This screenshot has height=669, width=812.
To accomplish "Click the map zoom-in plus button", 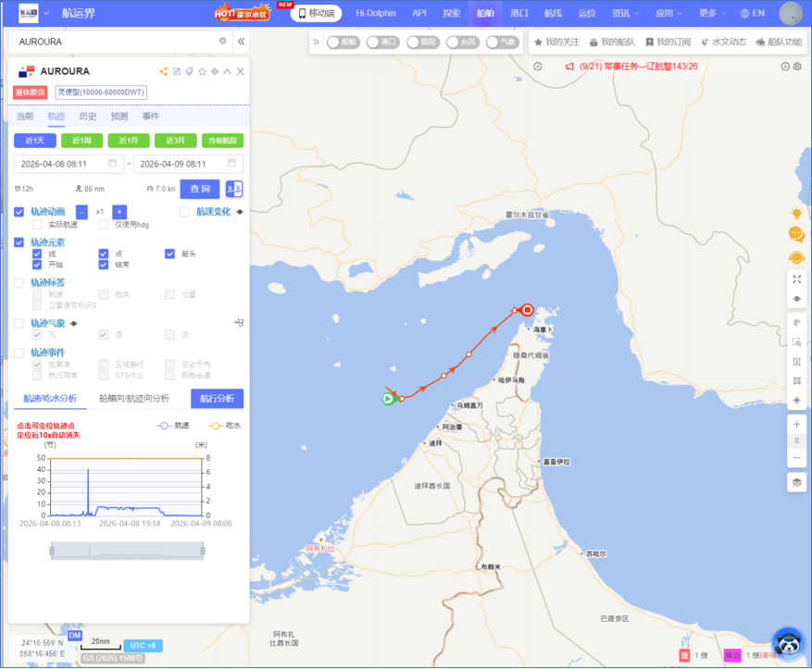I will [x=796, y=425].
